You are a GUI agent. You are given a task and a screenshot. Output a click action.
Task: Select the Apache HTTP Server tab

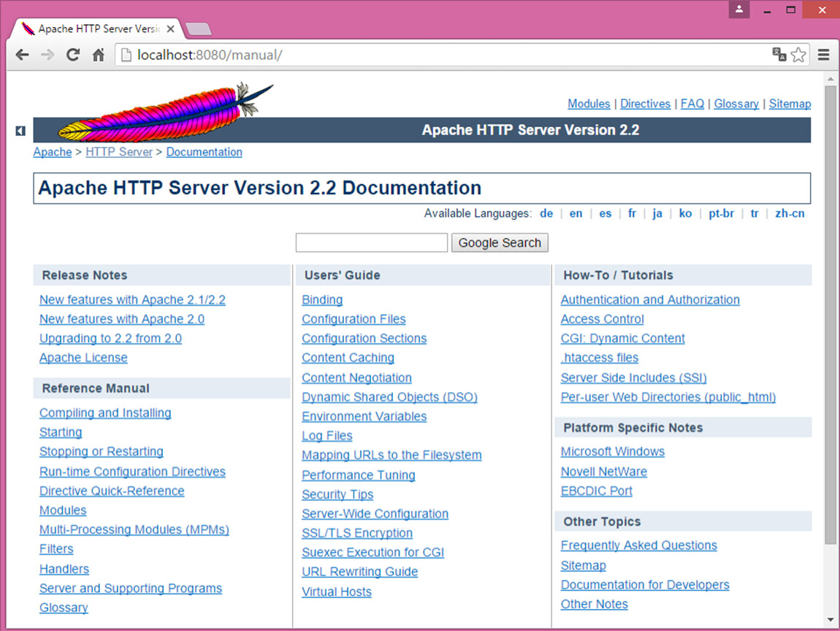95,29
